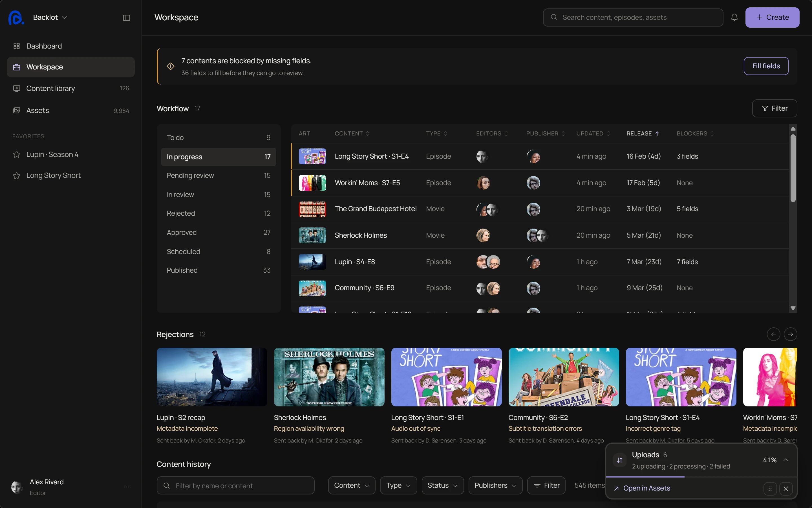Image resolution: width=812 pixels, height=508 pixels.
Task: Sort table by Updated column
Action: 593,133
